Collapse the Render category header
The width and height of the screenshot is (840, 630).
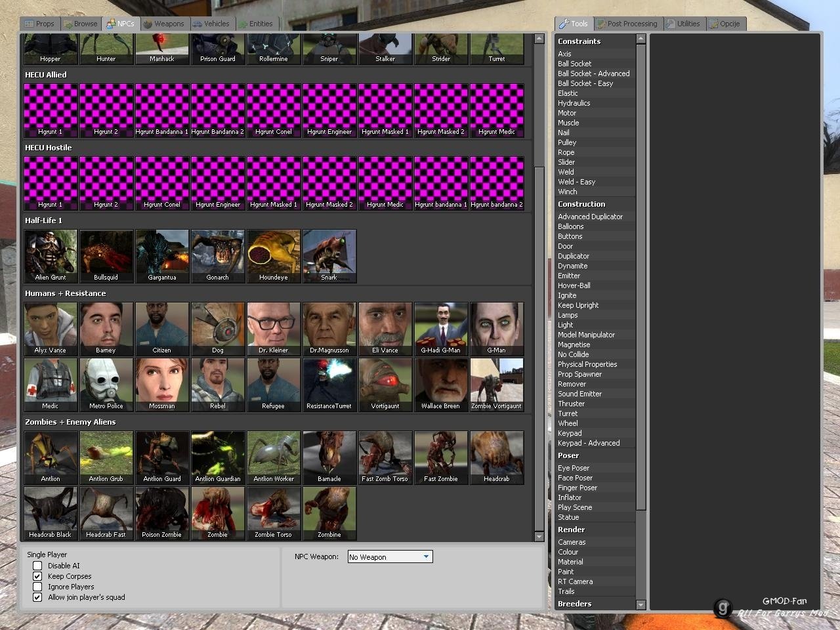click(595, 530)
